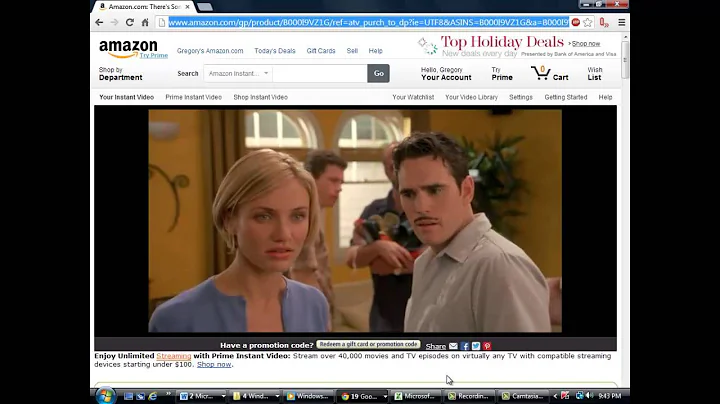Open the shopping cart
The image size is (720, 404).
550,73
